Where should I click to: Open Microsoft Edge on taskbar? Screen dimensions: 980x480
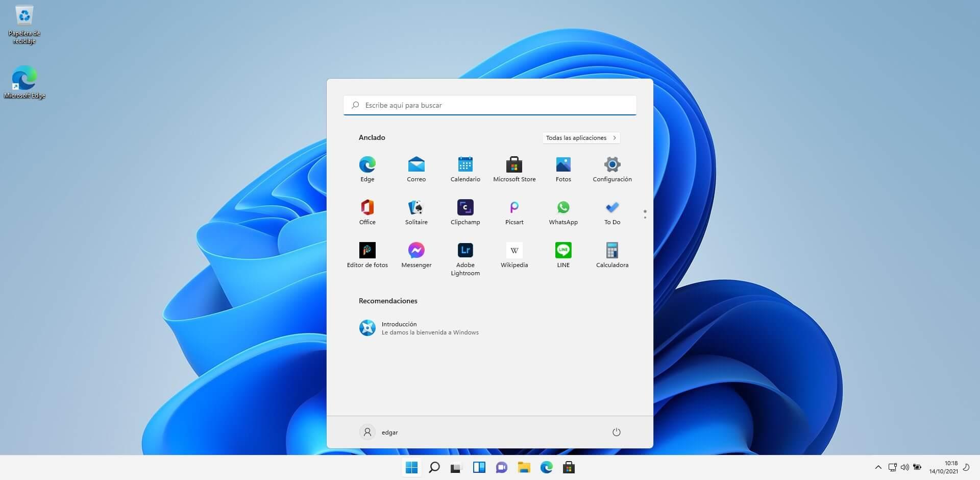546,467
